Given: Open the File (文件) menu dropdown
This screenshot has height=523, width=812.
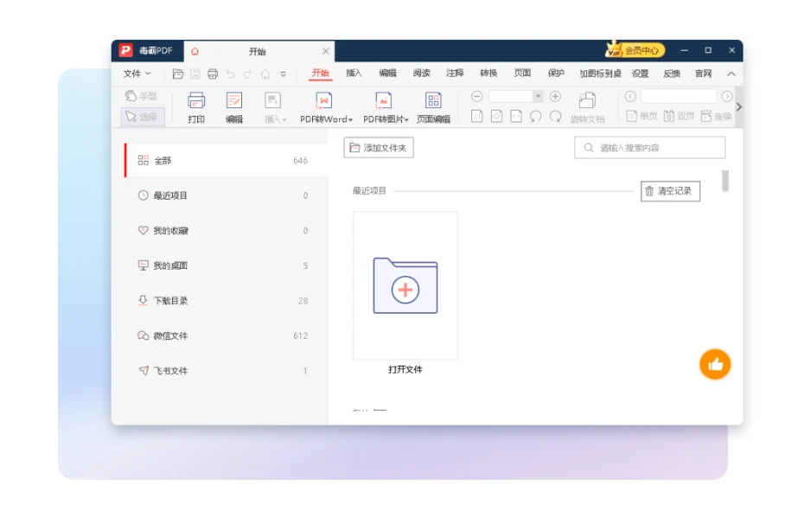Looking at the screenshot, I should point(137,73).
